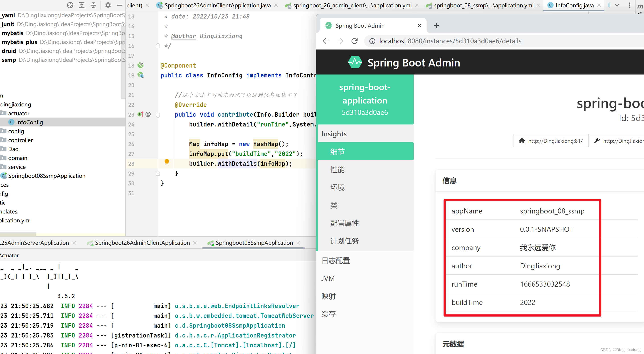The height and width of the screenshot is (354, 644).
Task: Open 配置属性 in the sidebar
Action: 366,223
